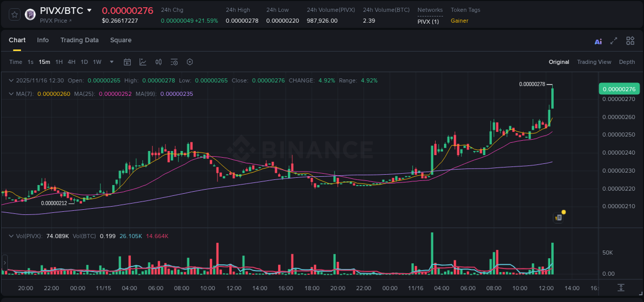Click the candlestick compare icon
Viewport: 644px width, 302px height.
coord(158,62)
